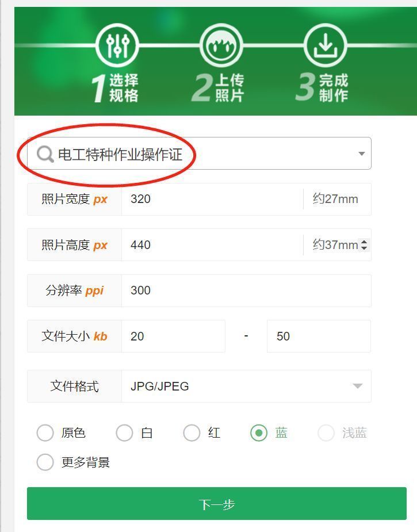
Task: Choose the 红 background radio button
Action: tap(192, 433)
